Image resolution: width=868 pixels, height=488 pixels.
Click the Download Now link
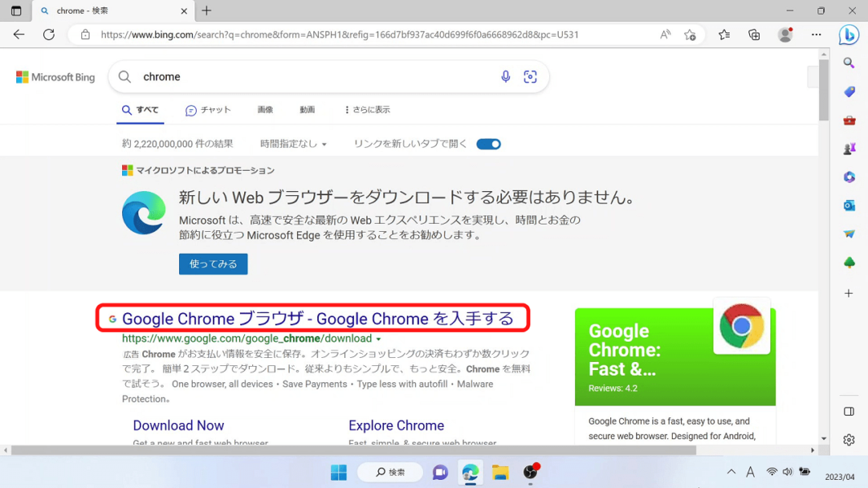pos(178,425)
